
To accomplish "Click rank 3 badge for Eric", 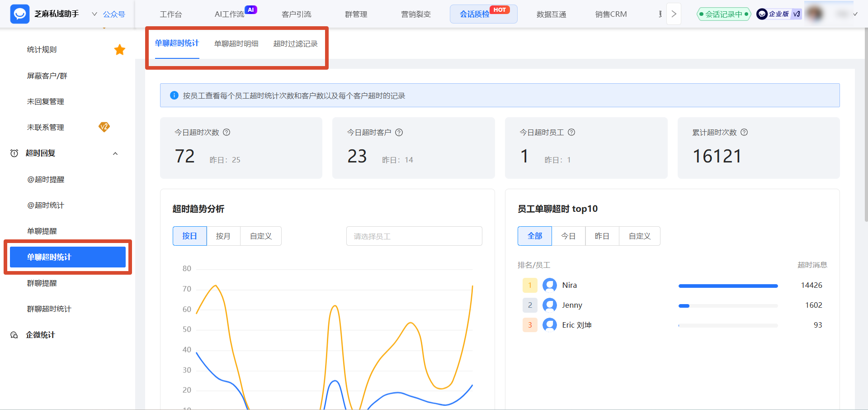I will pos(530,325).
